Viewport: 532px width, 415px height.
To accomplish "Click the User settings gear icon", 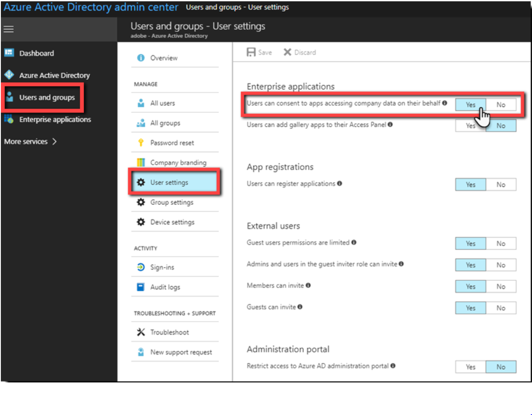I will (x=140, y=182).
